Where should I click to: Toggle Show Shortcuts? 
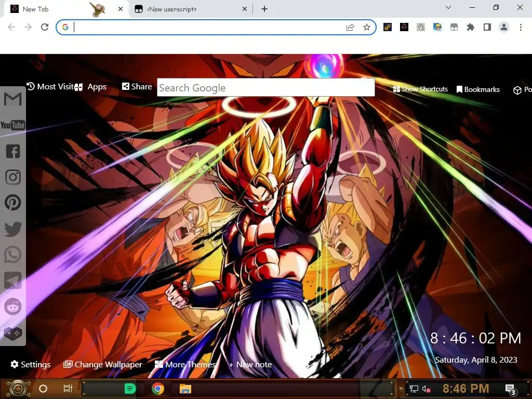[x=420, y=89]
